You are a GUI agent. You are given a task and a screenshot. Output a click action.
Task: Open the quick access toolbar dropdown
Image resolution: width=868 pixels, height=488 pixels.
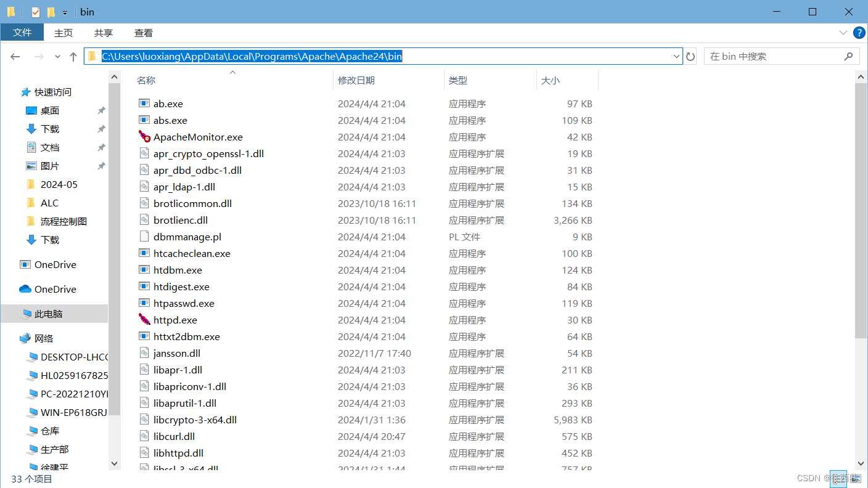pyautogui.click(x=65, y=12)
